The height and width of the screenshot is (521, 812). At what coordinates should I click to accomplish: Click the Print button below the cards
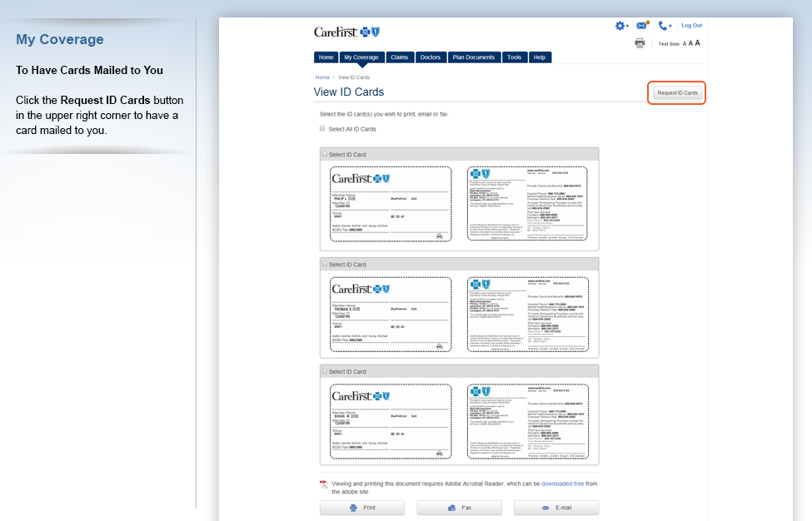tap(362, 508)
